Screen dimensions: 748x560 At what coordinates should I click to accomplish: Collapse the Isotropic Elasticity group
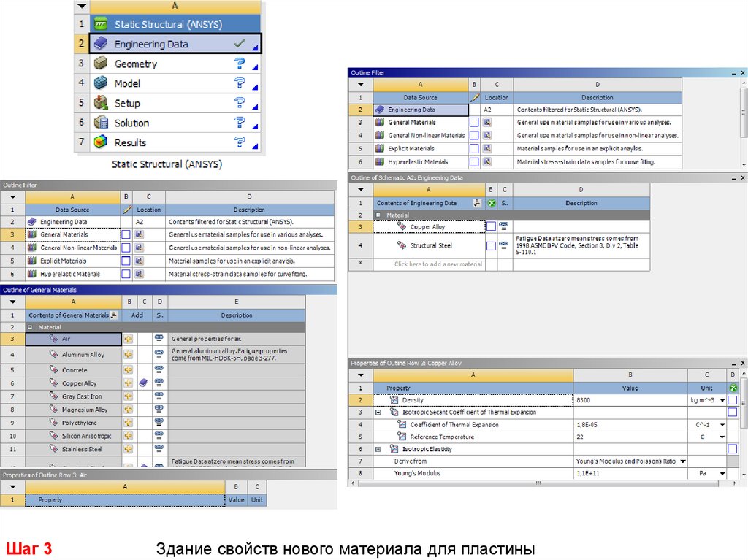[x=378, y=449]
